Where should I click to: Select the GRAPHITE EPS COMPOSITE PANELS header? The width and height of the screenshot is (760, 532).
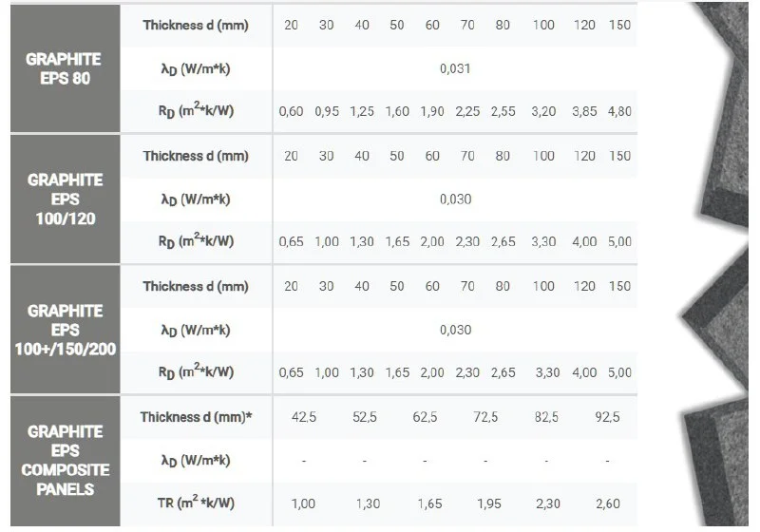(x=65, y=460)
